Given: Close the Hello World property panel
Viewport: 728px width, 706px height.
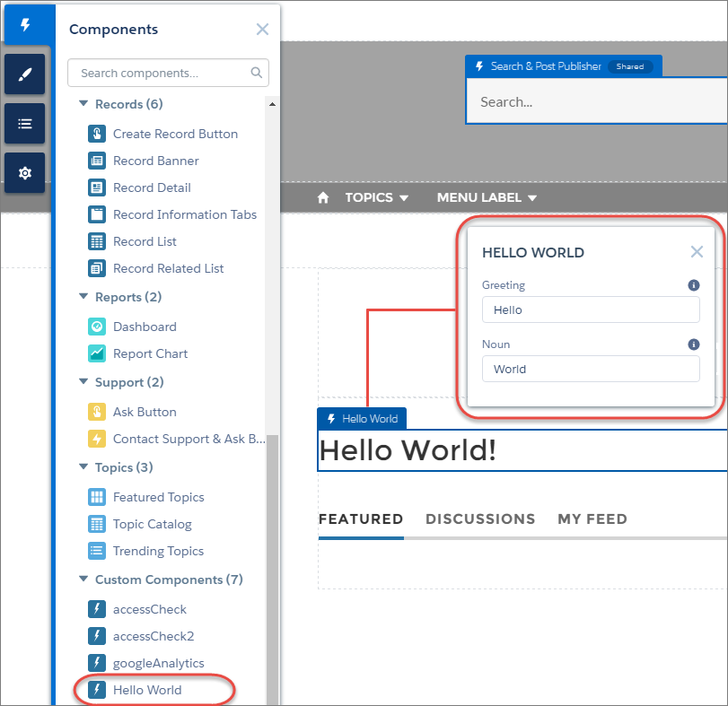Looking at the screenshot, I should pyautogui.click(x=697, y=252).
